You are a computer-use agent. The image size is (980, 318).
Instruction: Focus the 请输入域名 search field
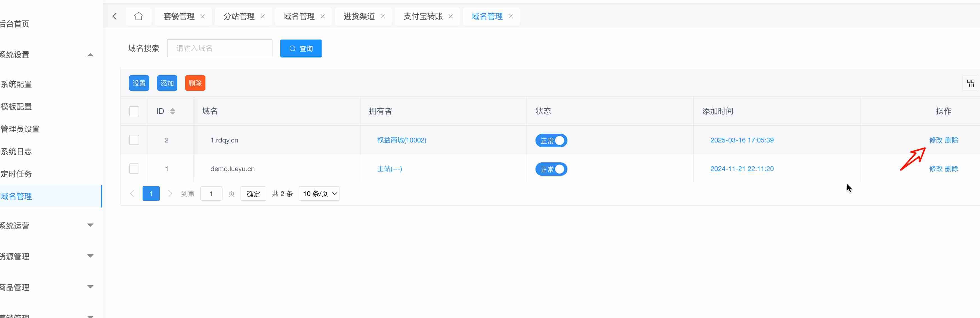[219, 48]
